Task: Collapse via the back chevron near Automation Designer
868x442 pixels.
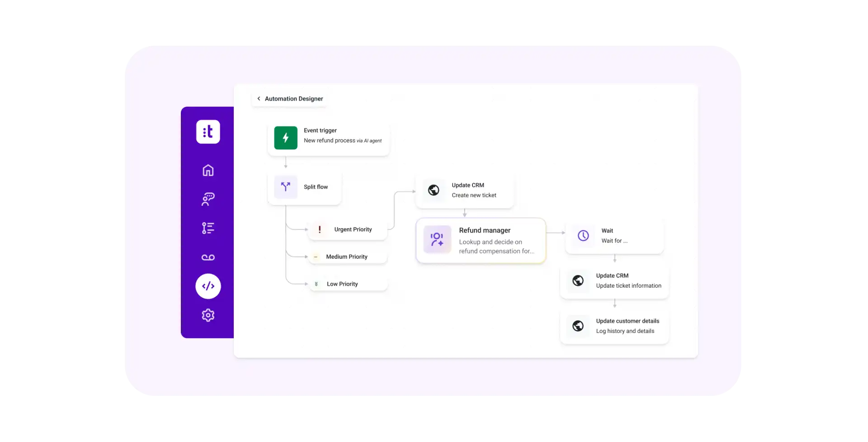Action: coord(259,98)
